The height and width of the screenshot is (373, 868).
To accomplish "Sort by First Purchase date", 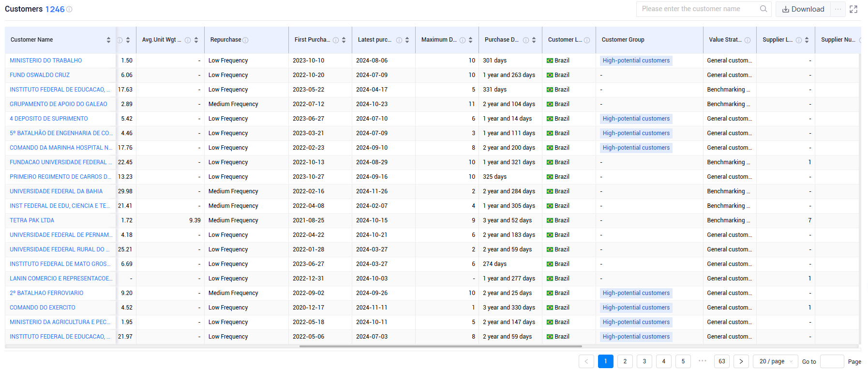I will pyautogui.click(x=344, y=40).
